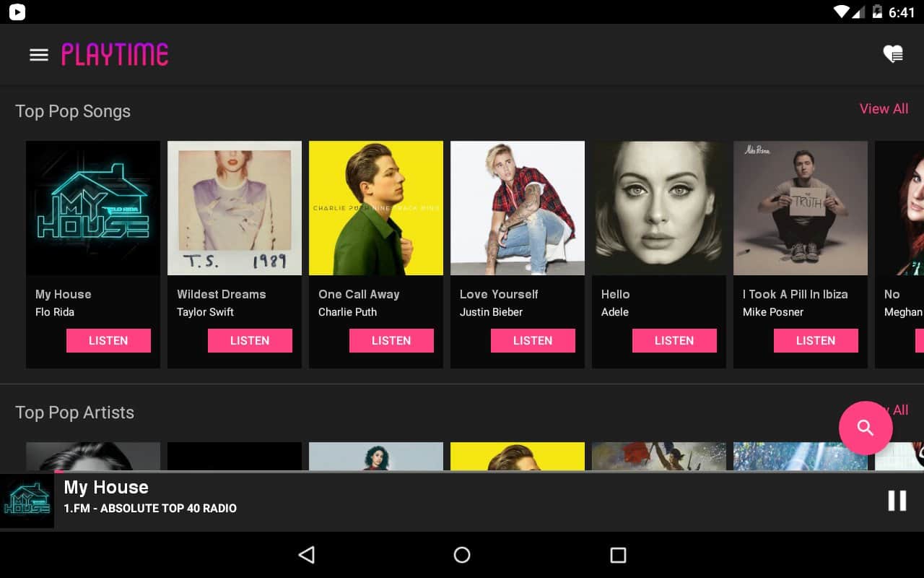Screen dimensions: 924x578
Task: Listen to Wildest Dreams by Taylor Swift
Action: pyautogui.click(x=250, y=340)
